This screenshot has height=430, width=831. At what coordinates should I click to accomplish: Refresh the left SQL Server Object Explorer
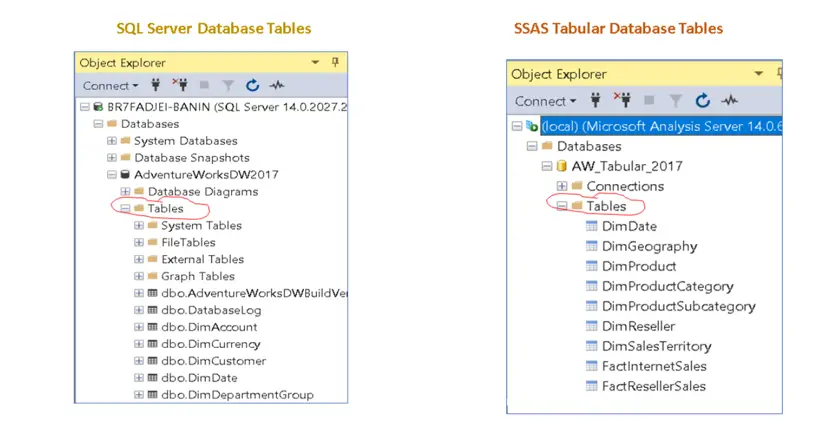click(x=252, y=85)
